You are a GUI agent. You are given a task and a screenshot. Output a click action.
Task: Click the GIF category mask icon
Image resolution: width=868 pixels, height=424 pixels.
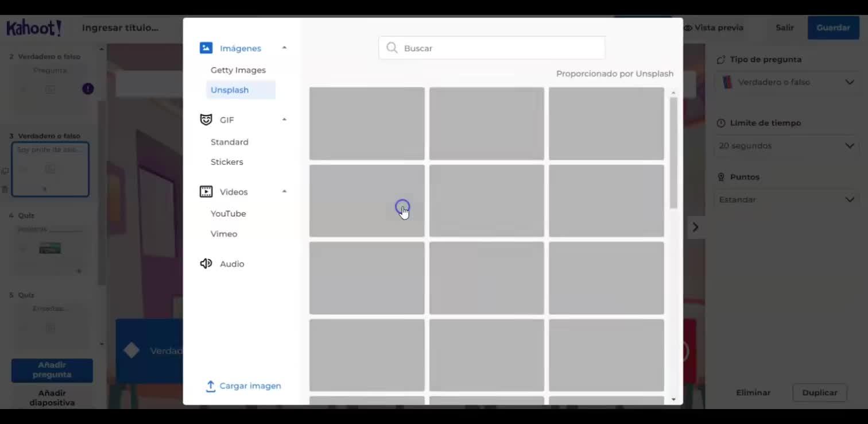[x=206, y=120]
